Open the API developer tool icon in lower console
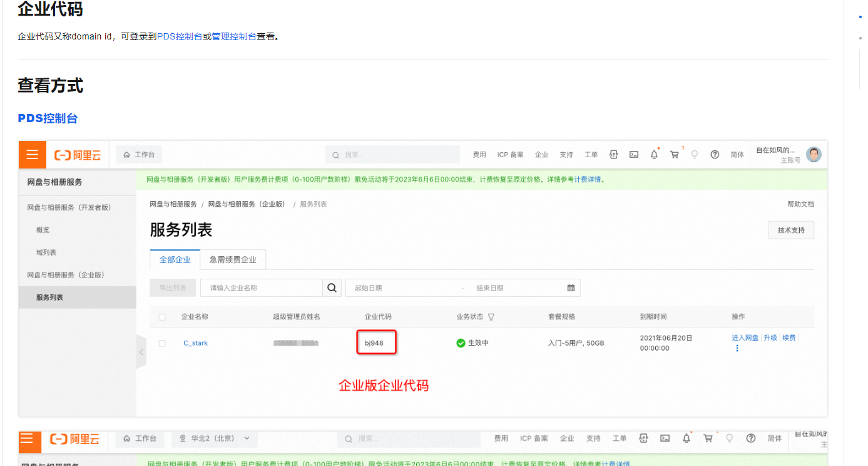868x466 pixels. [x=645, y=438]
